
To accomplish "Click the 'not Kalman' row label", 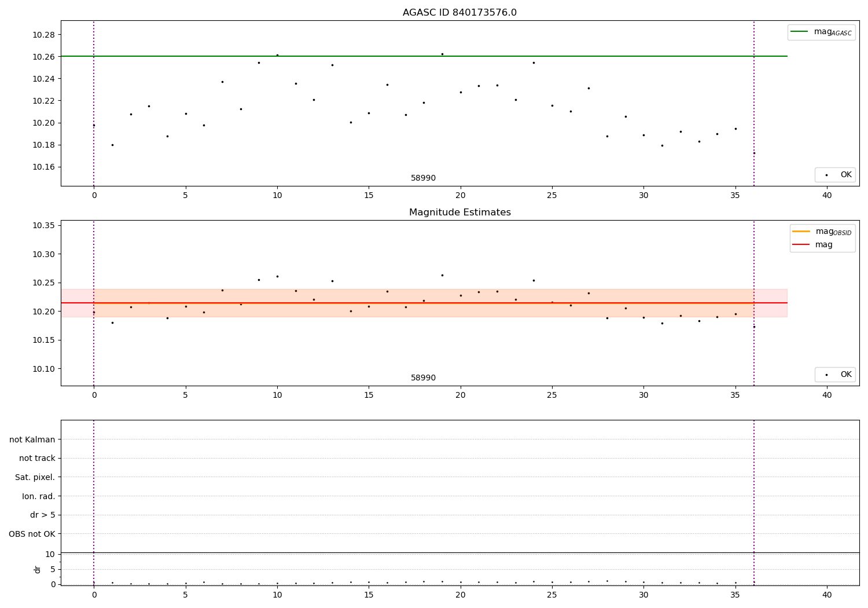I will [x=32, y=439].
